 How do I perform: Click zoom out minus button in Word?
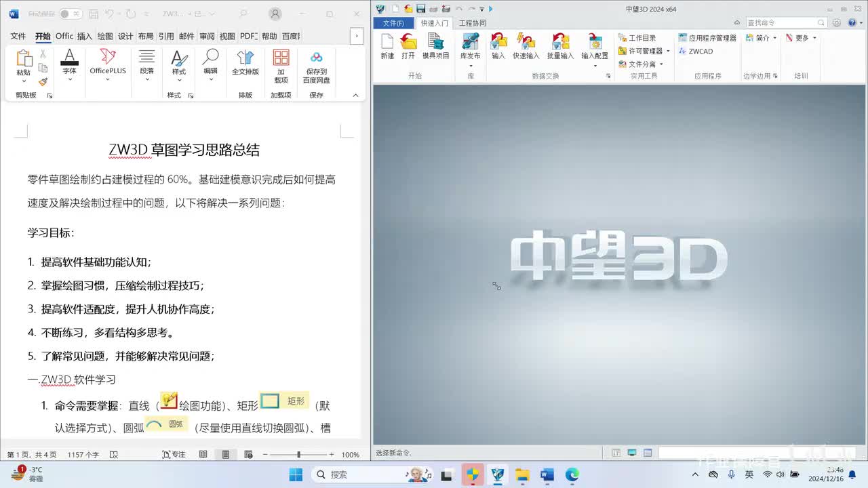coord(265,454)
